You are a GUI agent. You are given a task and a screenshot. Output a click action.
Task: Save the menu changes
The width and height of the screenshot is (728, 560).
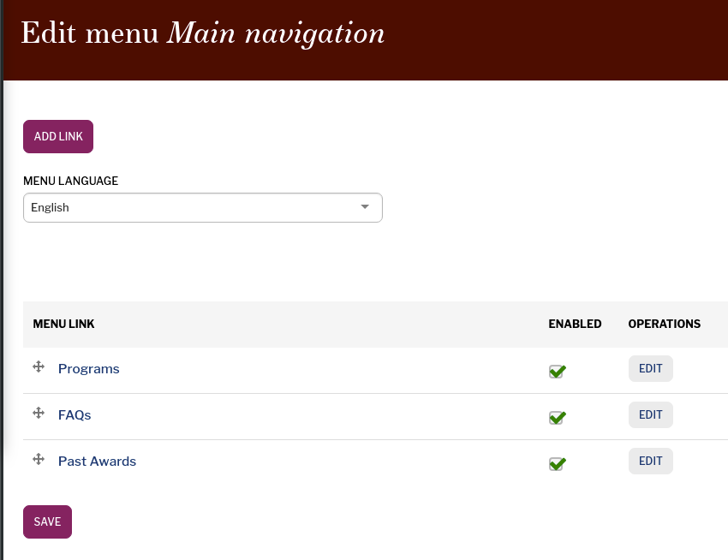(47, 522)
